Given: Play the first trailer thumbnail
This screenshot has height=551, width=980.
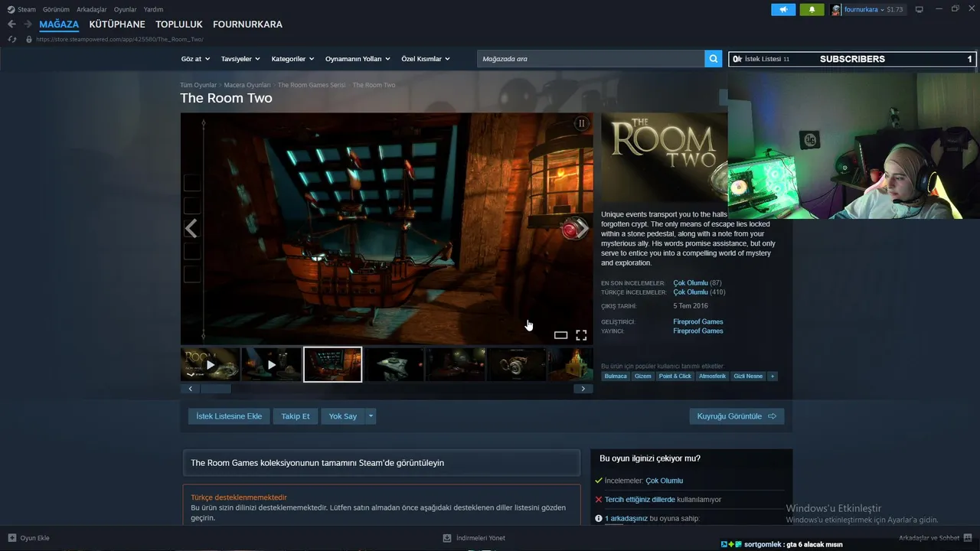Looking at the screenshot, I should click(x=211, y=364).
